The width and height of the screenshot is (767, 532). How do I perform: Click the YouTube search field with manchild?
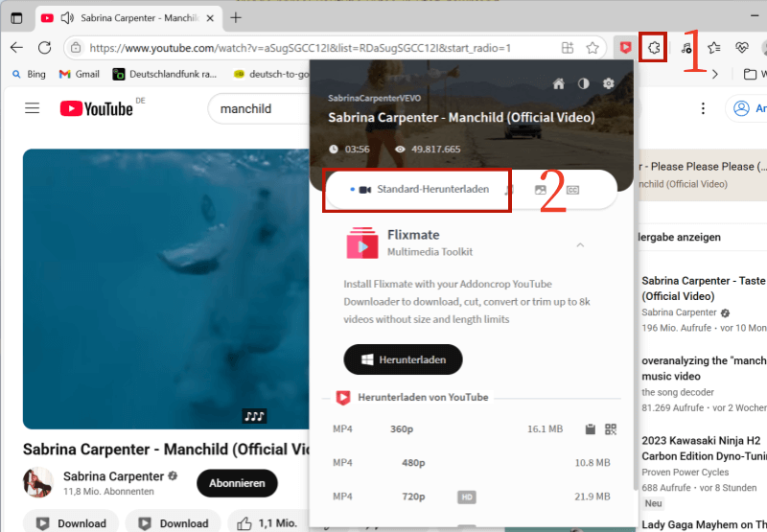(259, 108)
